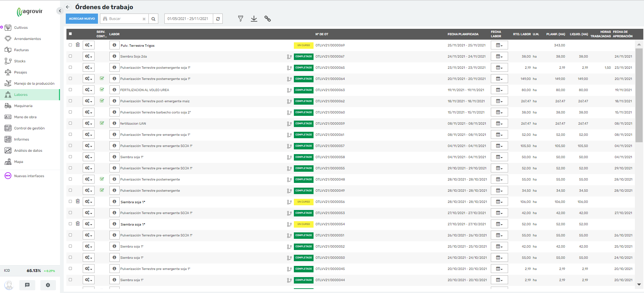This screenshot has height=293, width=644.
Task: Click the download icon in toolbar
Action: (254, 19)
